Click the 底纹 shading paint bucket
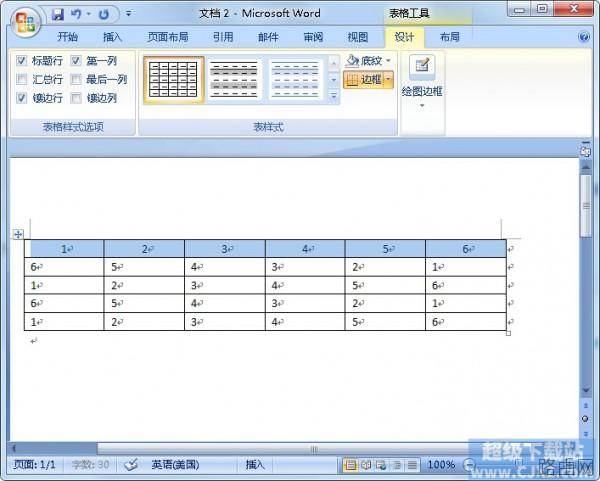600x481 pixels. pyautogui.click(x=352, y=60)
